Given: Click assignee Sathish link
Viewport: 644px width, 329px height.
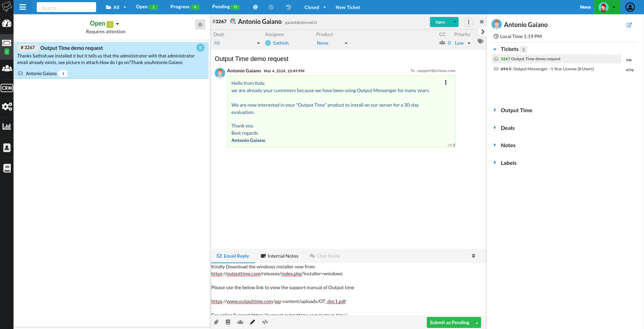Looking at the screenshot, I should point(280,43).
